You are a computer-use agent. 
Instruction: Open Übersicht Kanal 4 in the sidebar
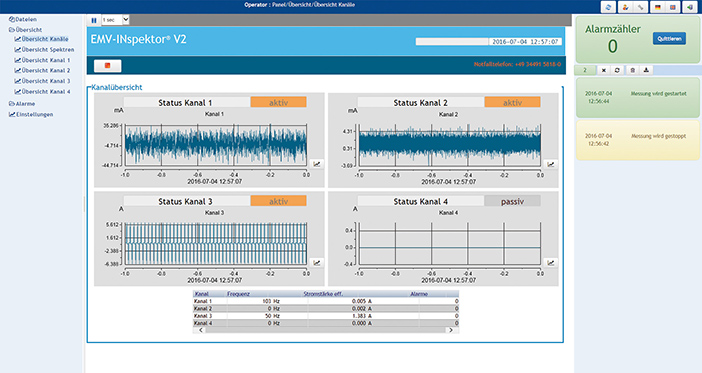click(x=43, y=91)
